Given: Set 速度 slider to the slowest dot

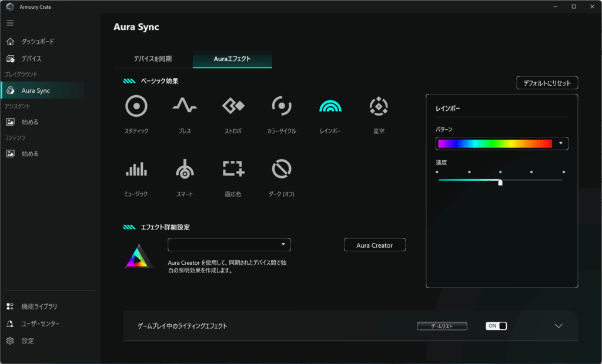Looking at the screenshot, I should pos(437,172).
